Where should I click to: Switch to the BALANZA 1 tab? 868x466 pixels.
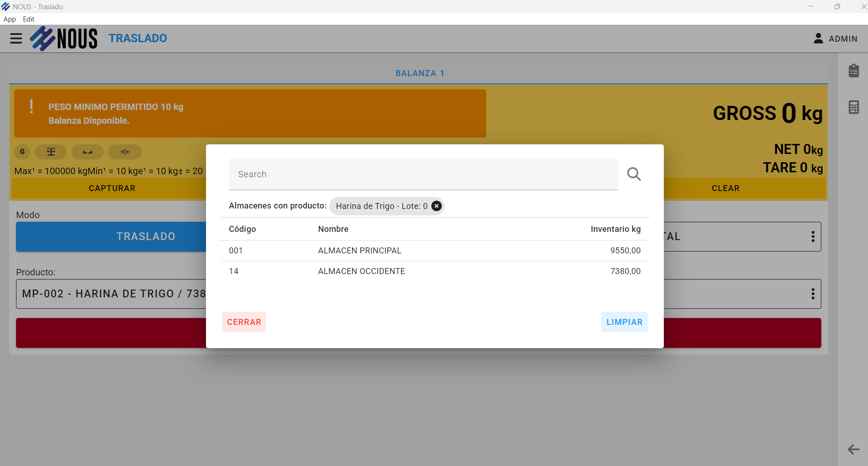click(419, 73)
